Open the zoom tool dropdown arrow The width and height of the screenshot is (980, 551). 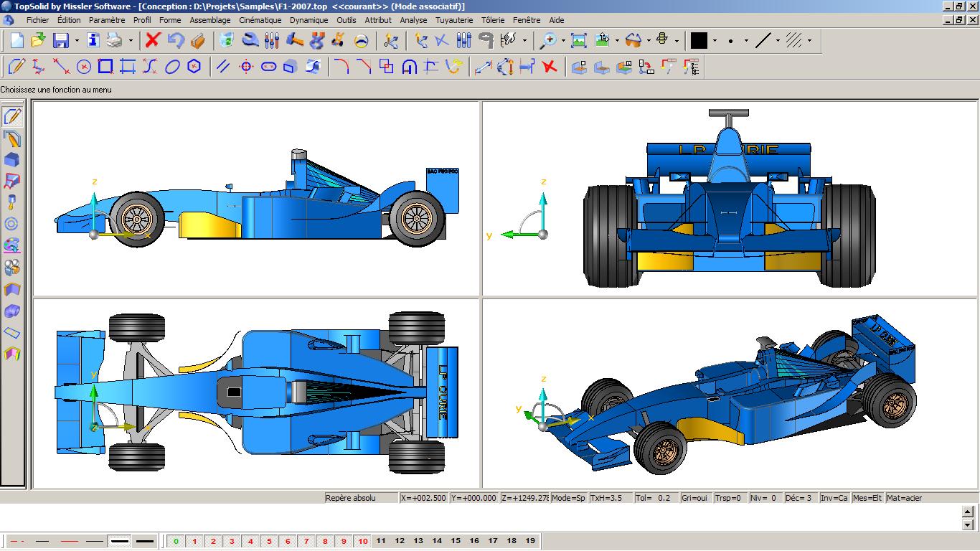pyautogui.click(x=563, y=41)
